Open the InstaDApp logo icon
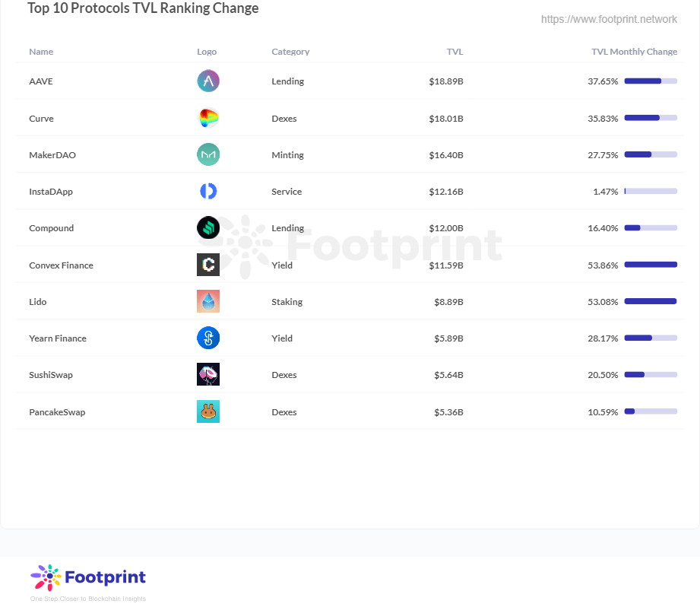The image size is (700, 610). click(207, 191)
